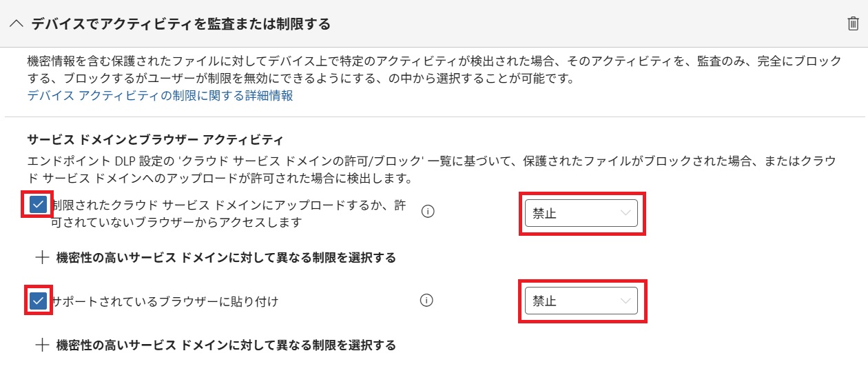Open デバイス アクティビティの制限に関する詳細情報 link
The width and height of the screenshot is (868, 373).
coord(160,96)
